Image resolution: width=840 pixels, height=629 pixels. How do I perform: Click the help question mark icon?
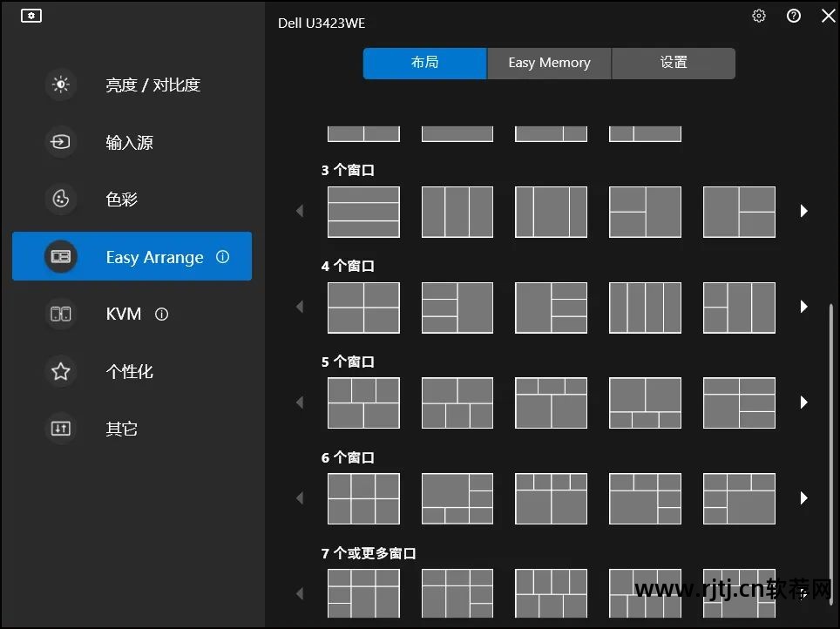[793, 16]
